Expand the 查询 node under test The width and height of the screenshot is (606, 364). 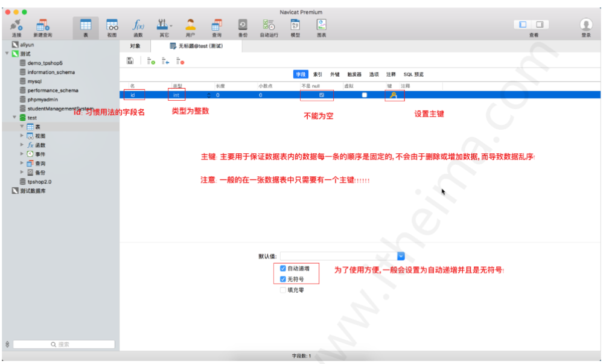(22, 163)
